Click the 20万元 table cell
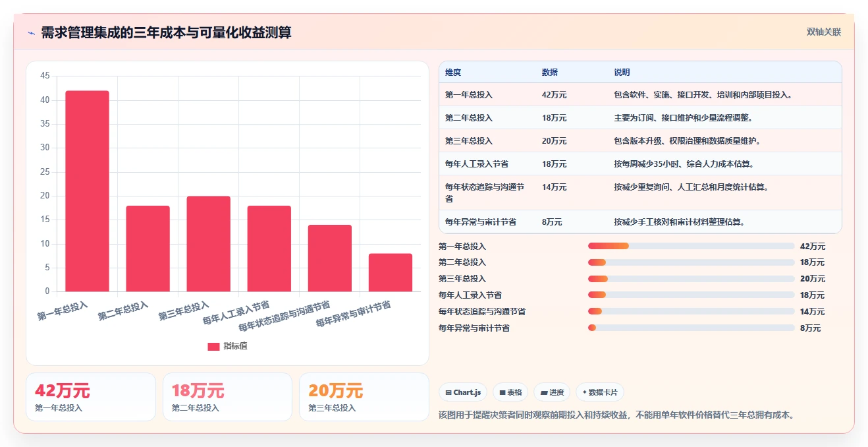Screen dimensions: 868x447 tap(554, 141)
